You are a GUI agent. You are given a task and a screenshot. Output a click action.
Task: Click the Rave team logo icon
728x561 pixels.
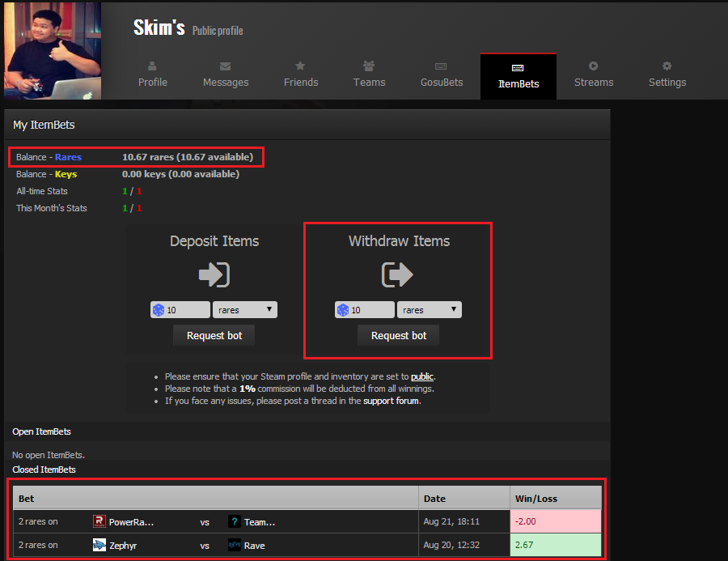[235, 545]
